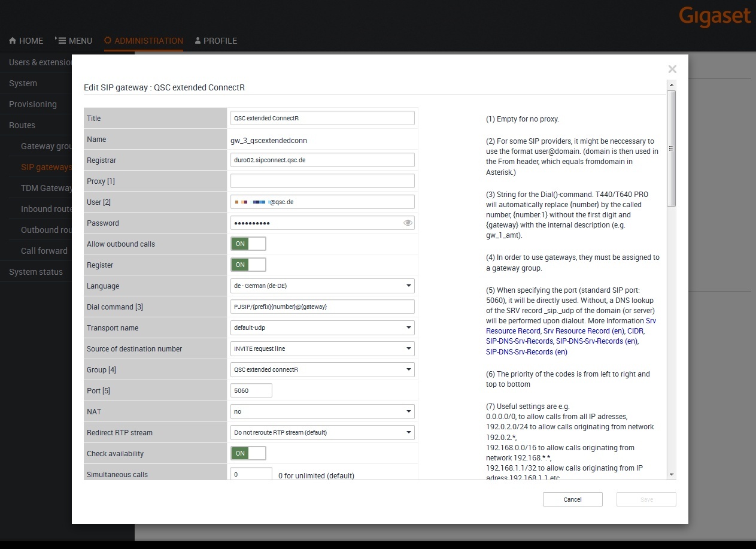Screen dimensions: 756x549
Task: Go to HOME in top navigation
Action: click(26, 41)
